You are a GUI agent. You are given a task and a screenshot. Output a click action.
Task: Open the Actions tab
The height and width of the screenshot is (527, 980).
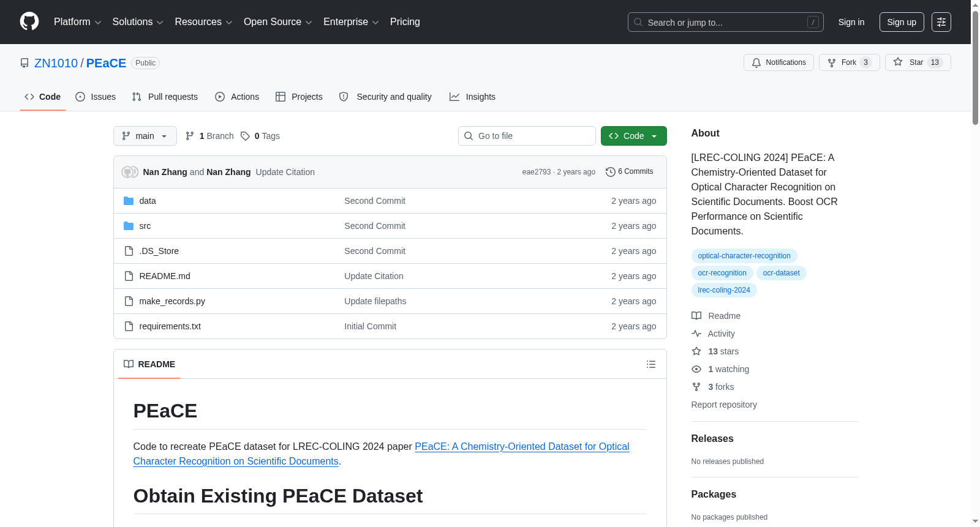(237, 97)
